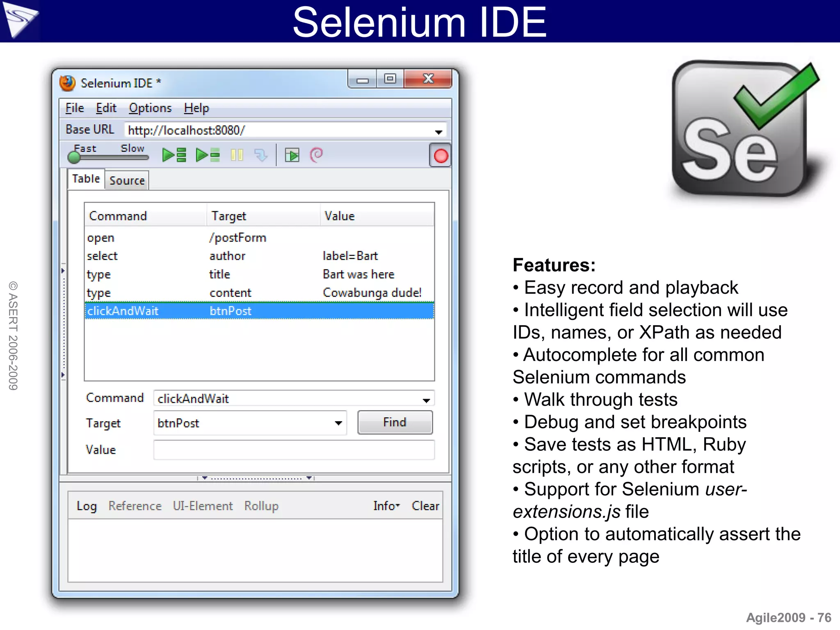Open the Info log level dropdown

[x=386, y=506]
